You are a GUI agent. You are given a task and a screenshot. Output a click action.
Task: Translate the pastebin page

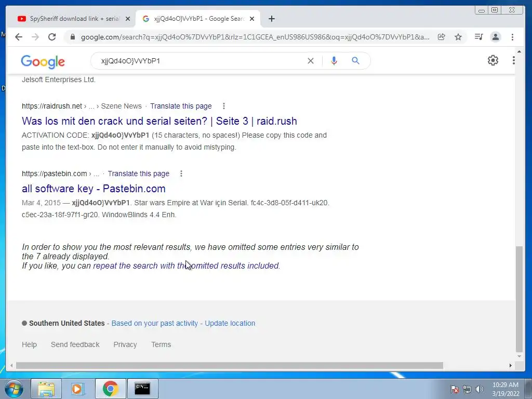[x=138, y=174]
